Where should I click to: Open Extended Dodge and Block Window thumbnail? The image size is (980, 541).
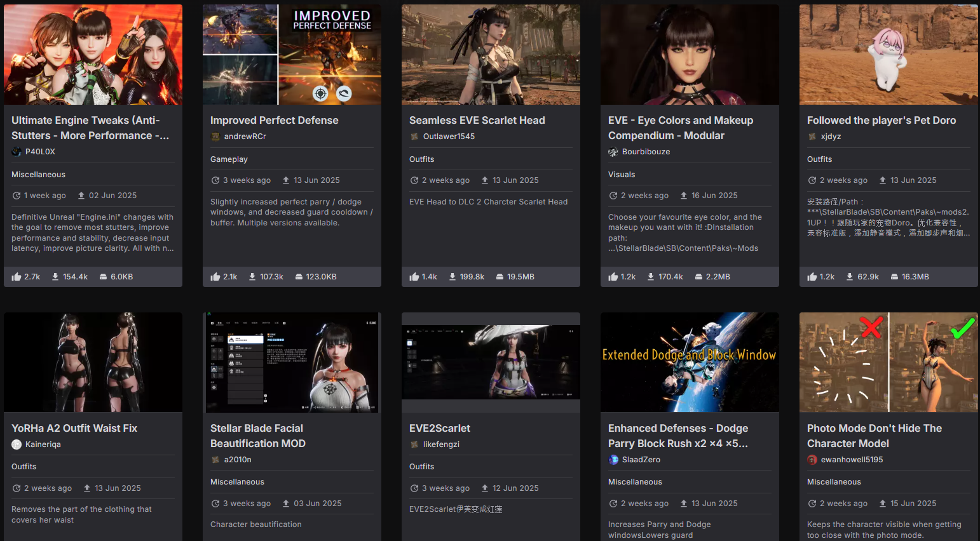(x=690, y=362)
